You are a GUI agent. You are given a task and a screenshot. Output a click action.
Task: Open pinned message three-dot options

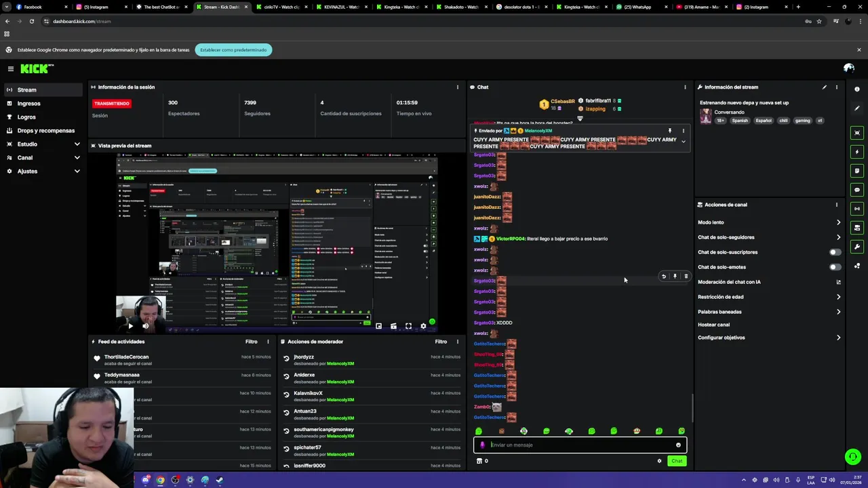coord(683,131)
